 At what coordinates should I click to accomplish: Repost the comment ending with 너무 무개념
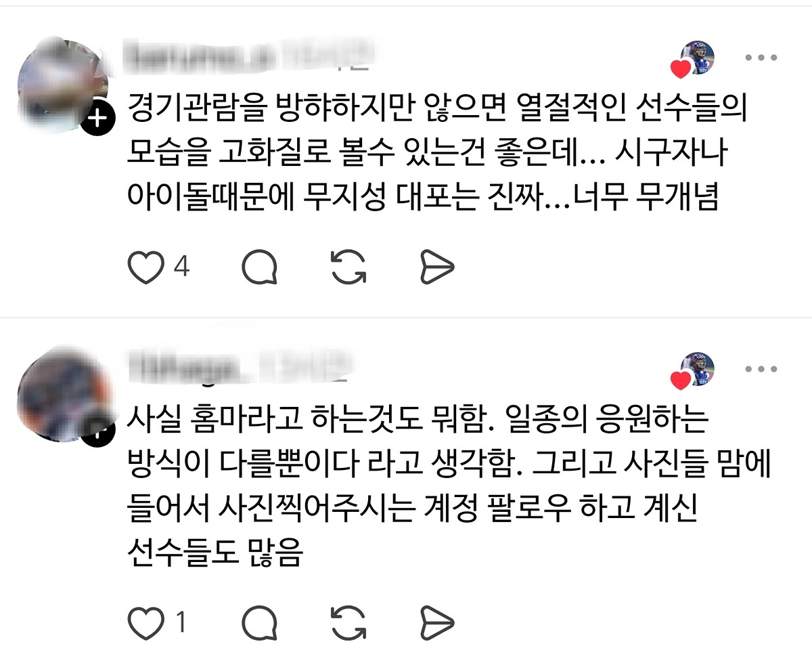[349, 267]
